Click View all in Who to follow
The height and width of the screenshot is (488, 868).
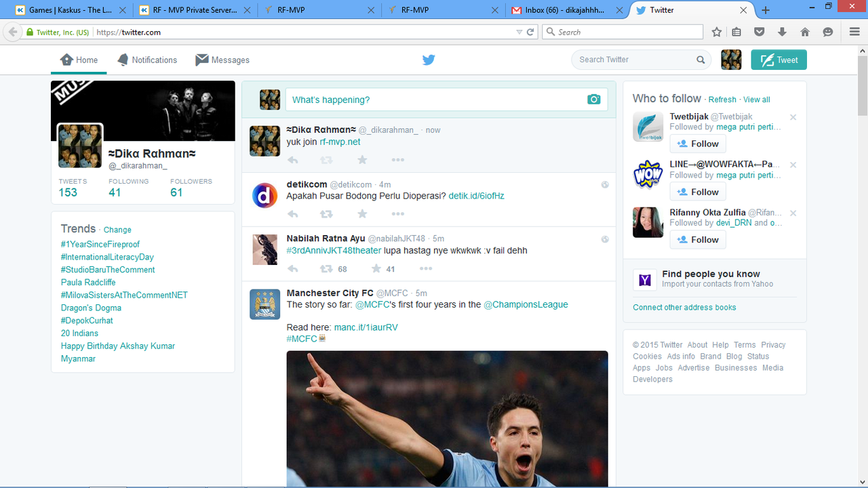click(757, 100)
